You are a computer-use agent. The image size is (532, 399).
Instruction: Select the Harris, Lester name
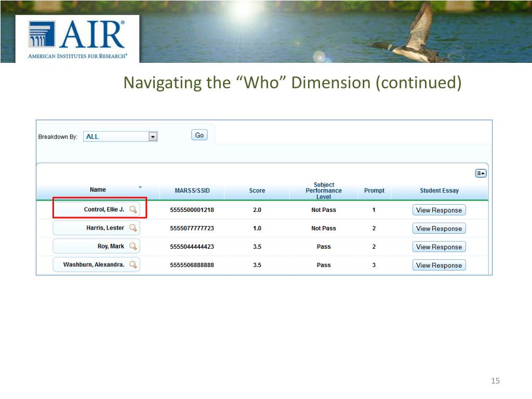tap(105, 228)
